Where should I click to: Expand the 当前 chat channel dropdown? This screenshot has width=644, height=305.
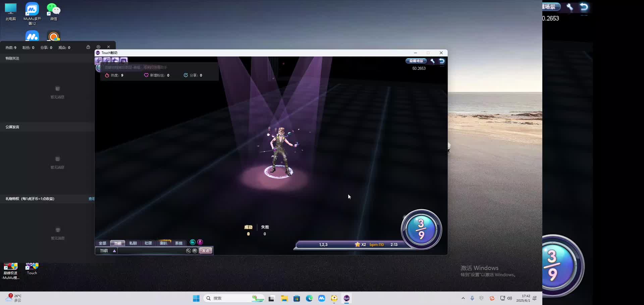coord(114,251)
